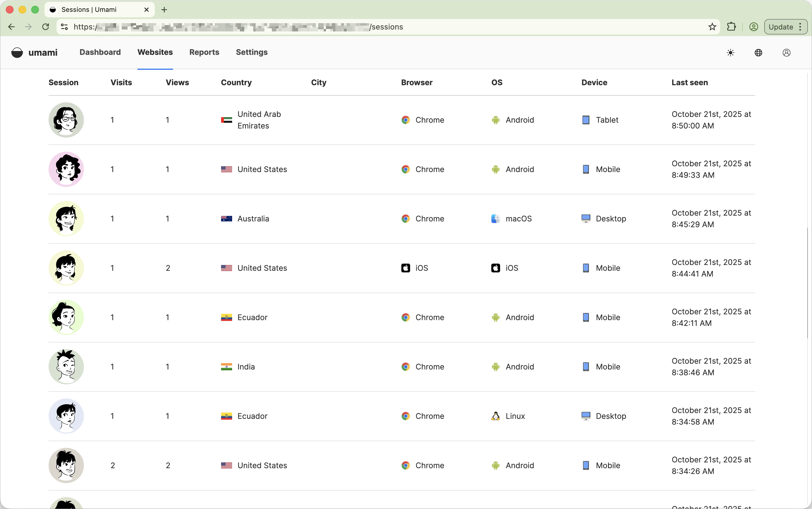Click the umami logo icon

coord(17,52)
